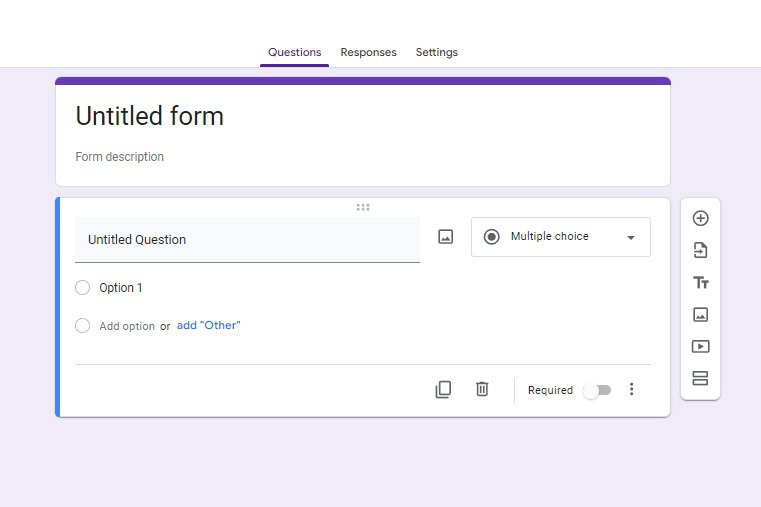
Task: Click the Add section icon
Action: click(x=700, y=378)
